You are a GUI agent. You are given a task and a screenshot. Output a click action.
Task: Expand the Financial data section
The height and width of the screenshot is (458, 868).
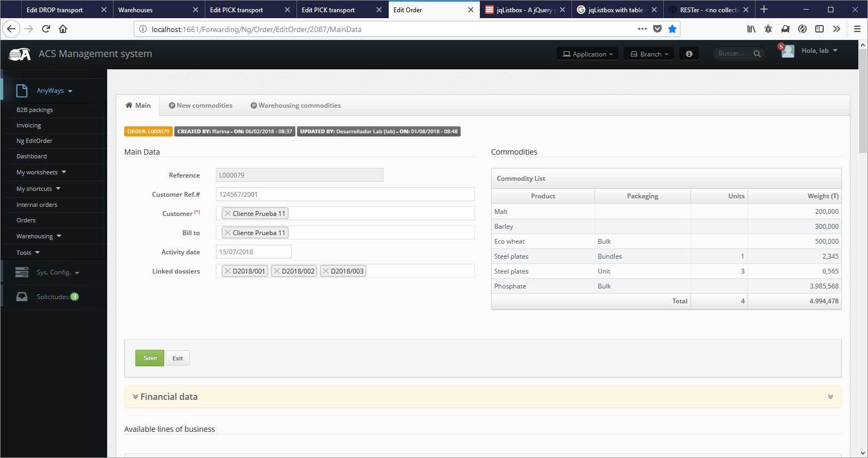pyautogui.click(x=483, y=397)
